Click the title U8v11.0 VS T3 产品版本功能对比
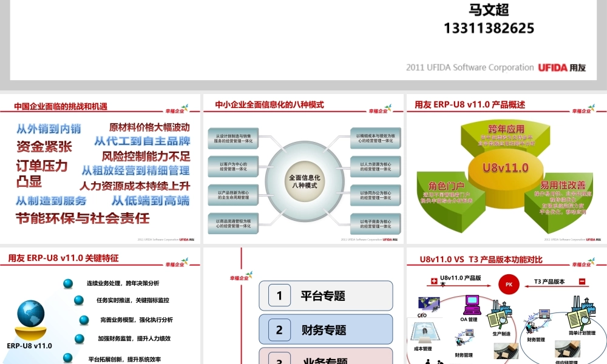The height and width of the screenshot is (364, 607). [481, 260]
